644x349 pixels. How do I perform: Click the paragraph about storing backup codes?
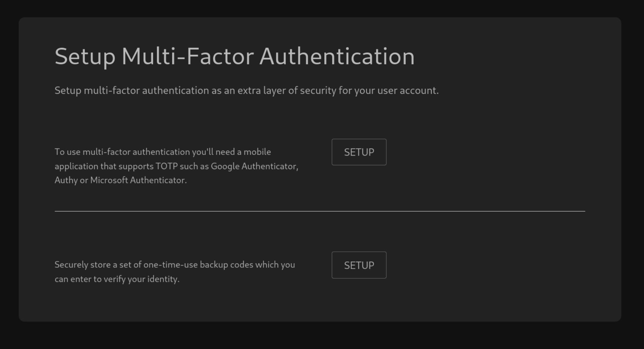coord(175,272)
